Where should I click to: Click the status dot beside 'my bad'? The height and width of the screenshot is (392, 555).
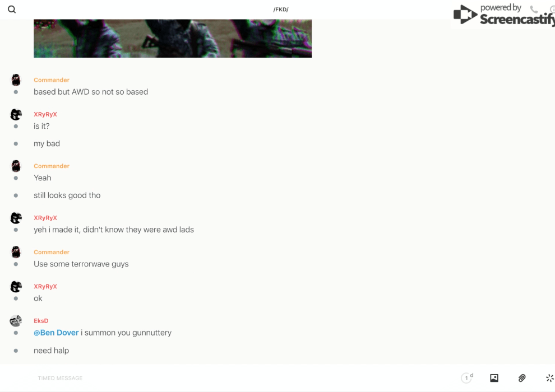pos(16,143)
